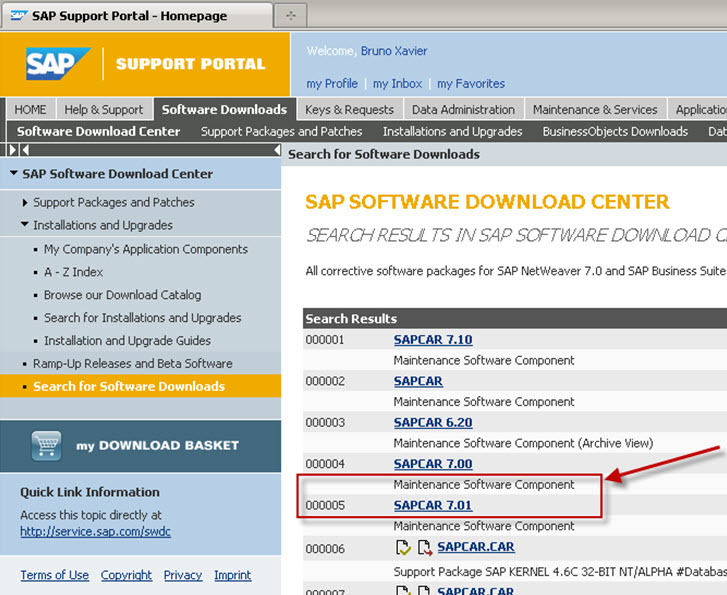This screenshot has height=595, width=727.
Task: Click the green-arrow icon in row 000006
Action: click(x=403, y=547)
